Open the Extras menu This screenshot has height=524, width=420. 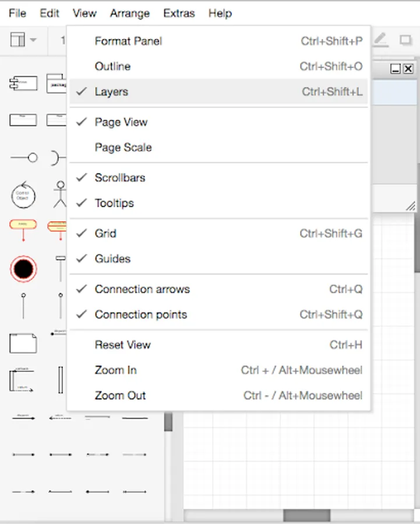(179, 13)
